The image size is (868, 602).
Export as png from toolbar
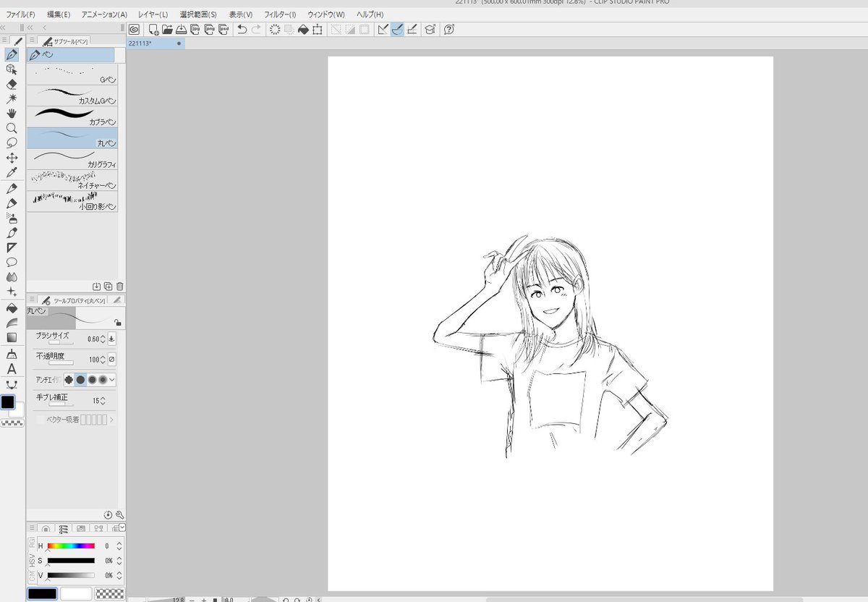208,30
